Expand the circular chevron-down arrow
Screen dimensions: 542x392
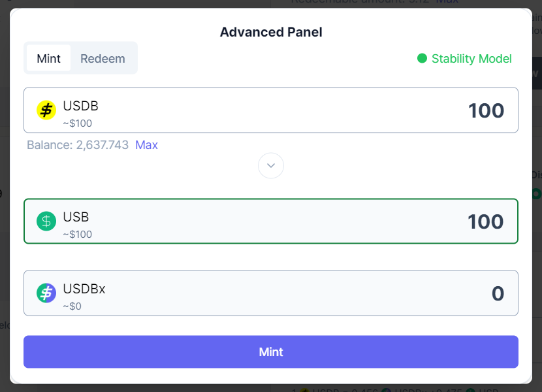click(271, 166)
